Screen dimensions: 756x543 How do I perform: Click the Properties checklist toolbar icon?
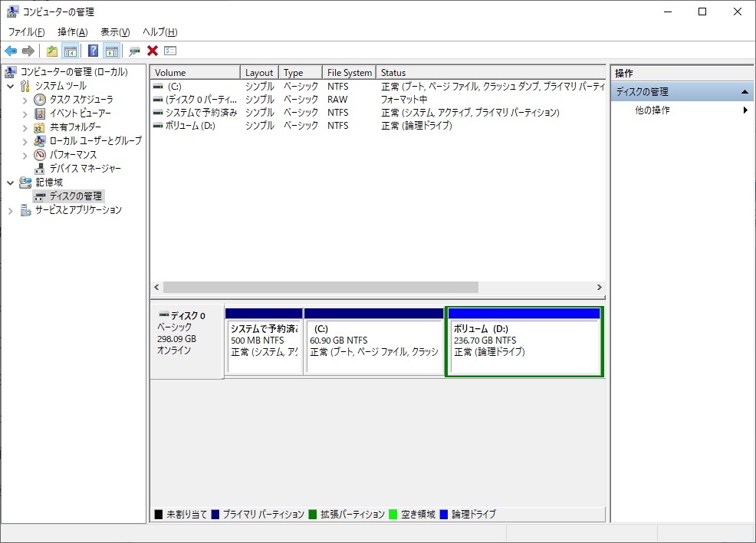[x=170, y=51]
